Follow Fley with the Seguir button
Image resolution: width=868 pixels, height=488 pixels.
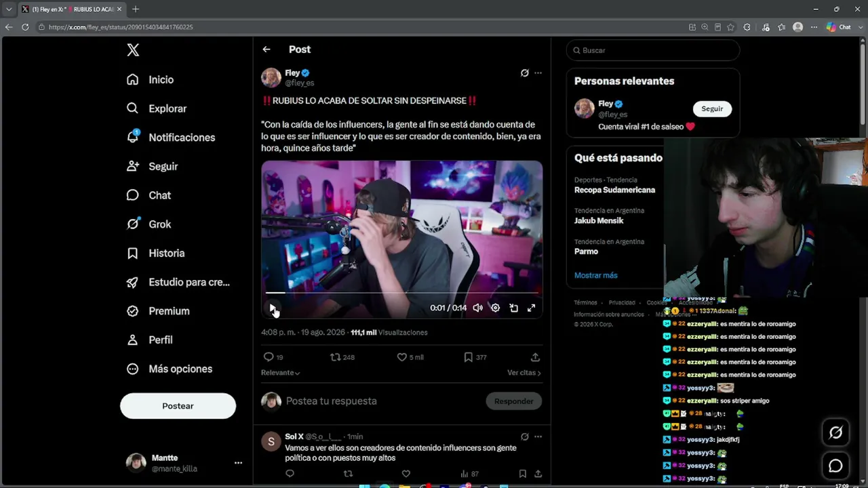pos(712,108)
